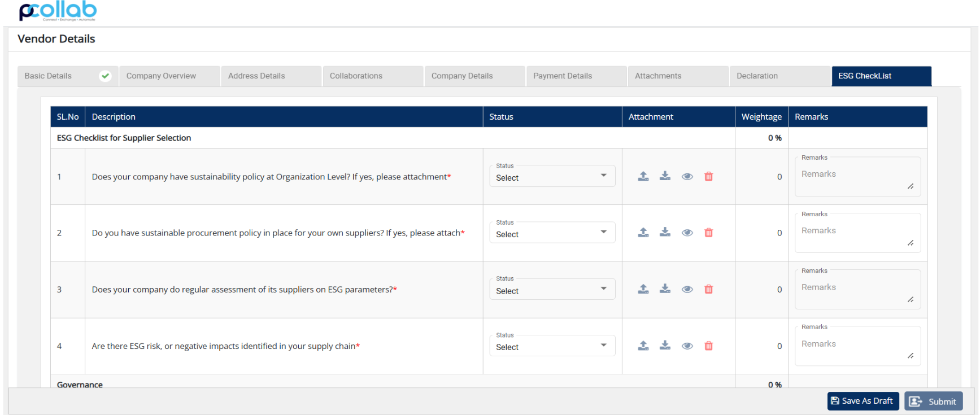The width and height of the screenshot is (980, 415).
Task: View attachment for sustainability policy question row 1
Action: (687, 177)
